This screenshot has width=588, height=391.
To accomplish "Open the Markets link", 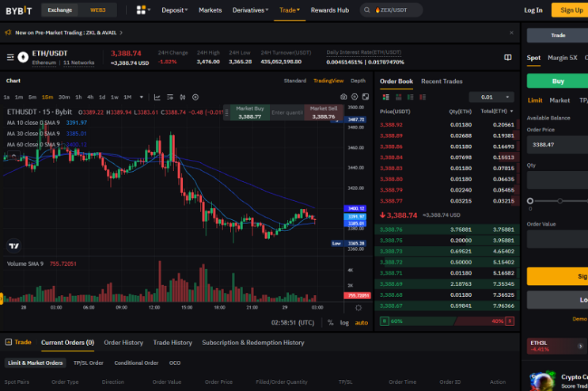I will click(x=210, y=10).
